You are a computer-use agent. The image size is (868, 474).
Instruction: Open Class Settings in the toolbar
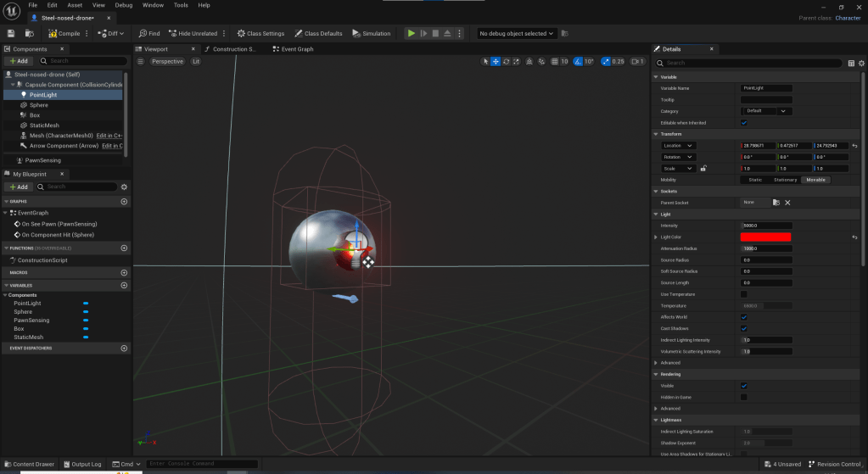[x=260, y=34]
